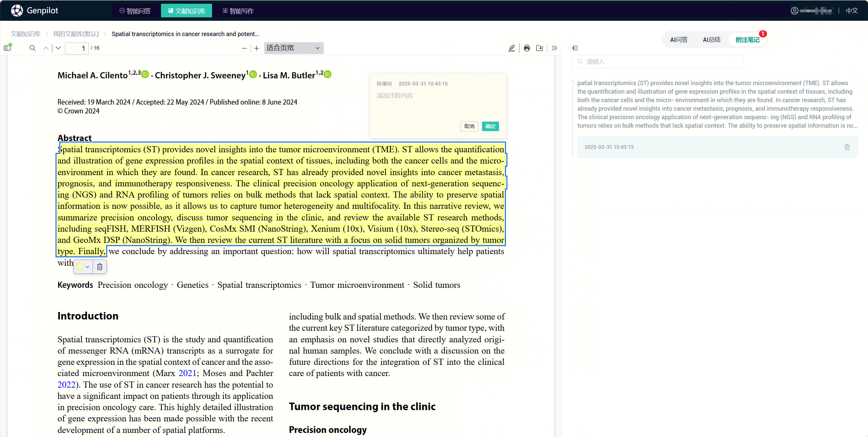Image resolution: width=868 pixels, height=437 pixels.
Task: Open the user account avatar icon
Action: point(794,11)
